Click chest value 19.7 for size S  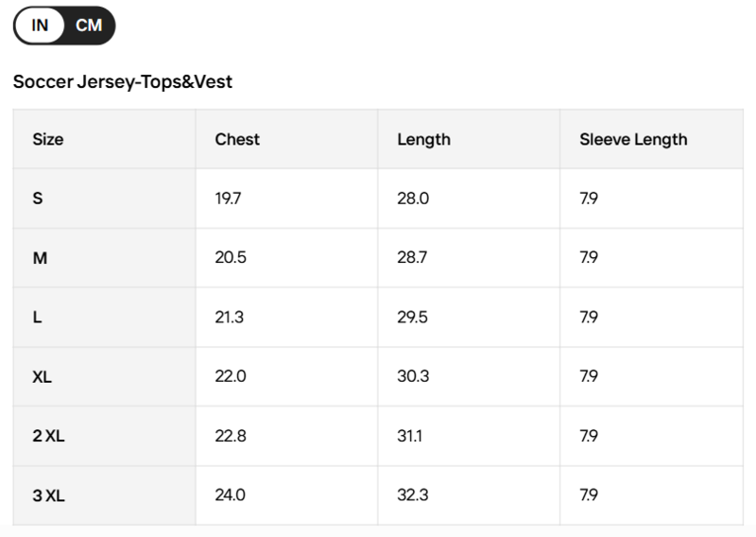coord(228,199)
